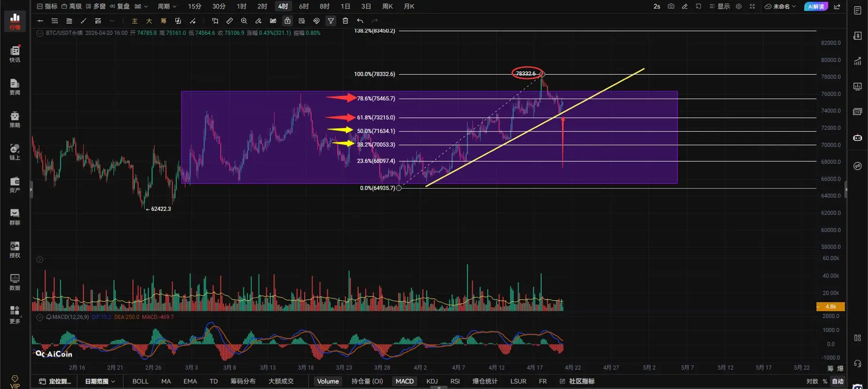Open the candlestick chart type dropdown

tap(141, 7)
